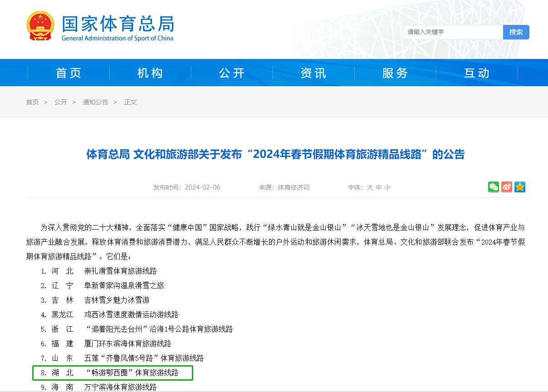Share to QZone star icon
This screenshot has width=548, height=392.
(520, 187)
